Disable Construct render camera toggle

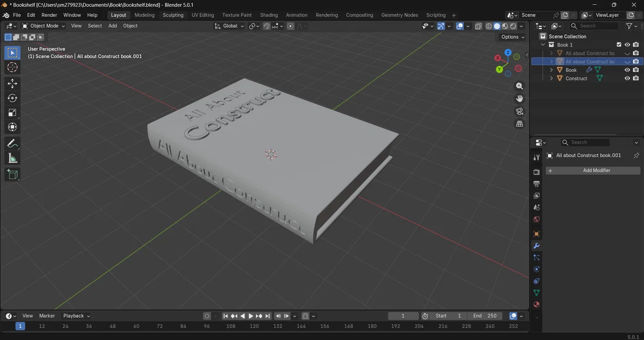coord(636,78)
